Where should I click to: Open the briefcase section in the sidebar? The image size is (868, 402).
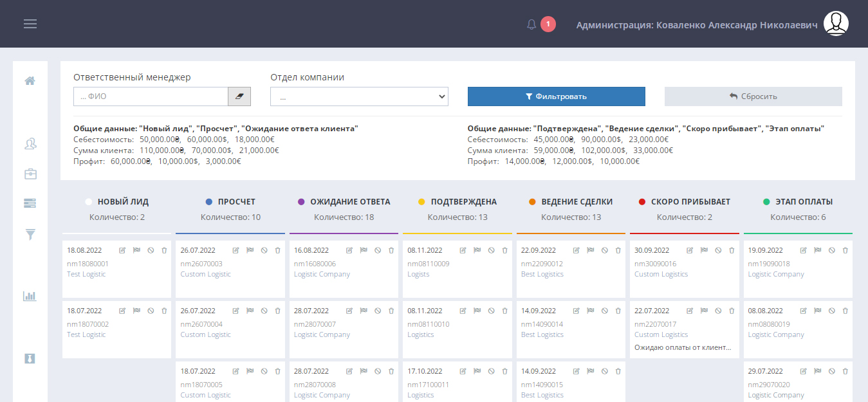30,174
